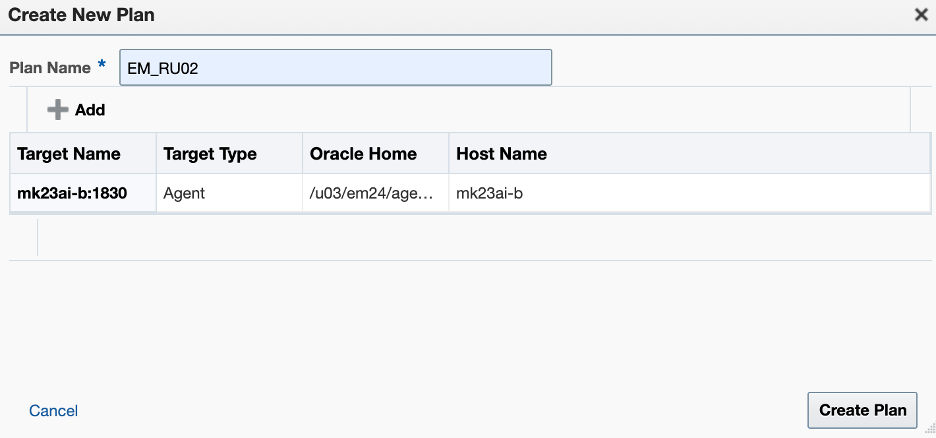Viewport: 936px width, 438px height.
Task: Click the Oracle Home column header
Action: coord(363,154)
